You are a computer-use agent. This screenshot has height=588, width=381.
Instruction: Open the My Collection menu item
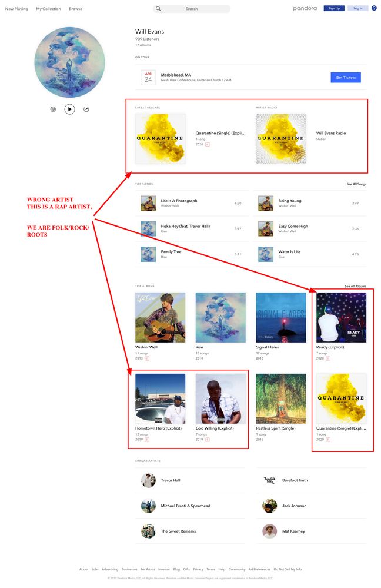pyautogui.click(x=48, y=9)
